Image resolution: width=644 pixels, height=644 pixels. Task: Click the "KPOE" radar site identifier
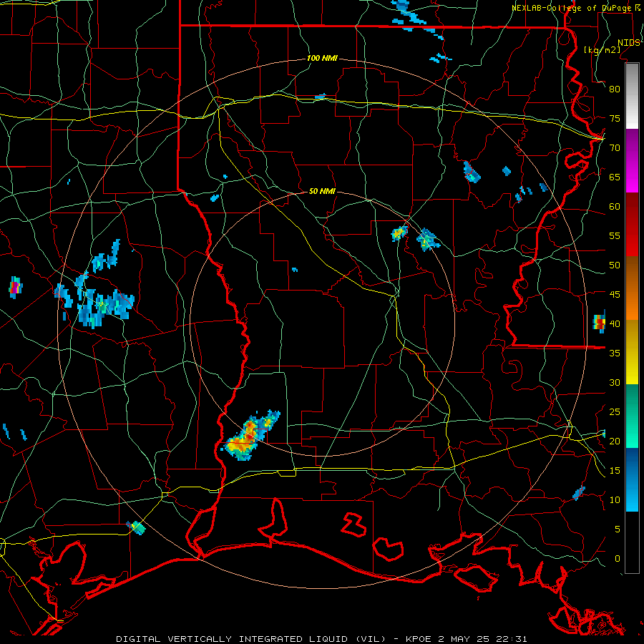tap(419, 639)
